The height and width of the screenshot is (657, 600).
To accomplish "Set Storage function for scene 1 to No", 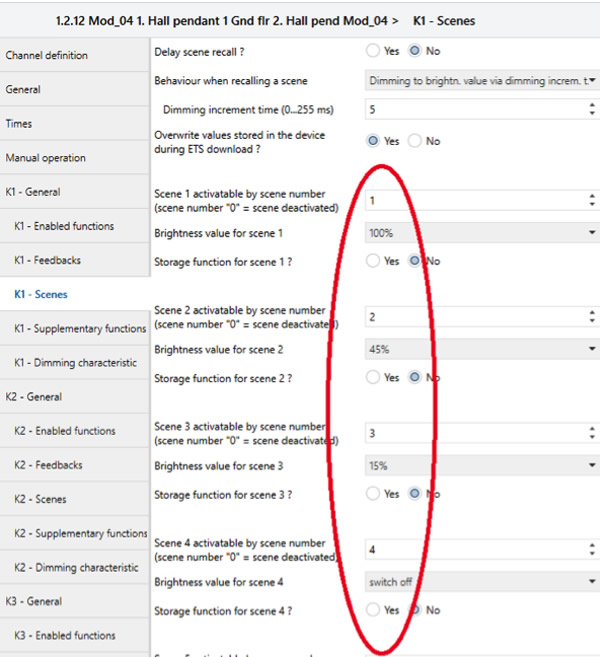I will click(414, 261).
